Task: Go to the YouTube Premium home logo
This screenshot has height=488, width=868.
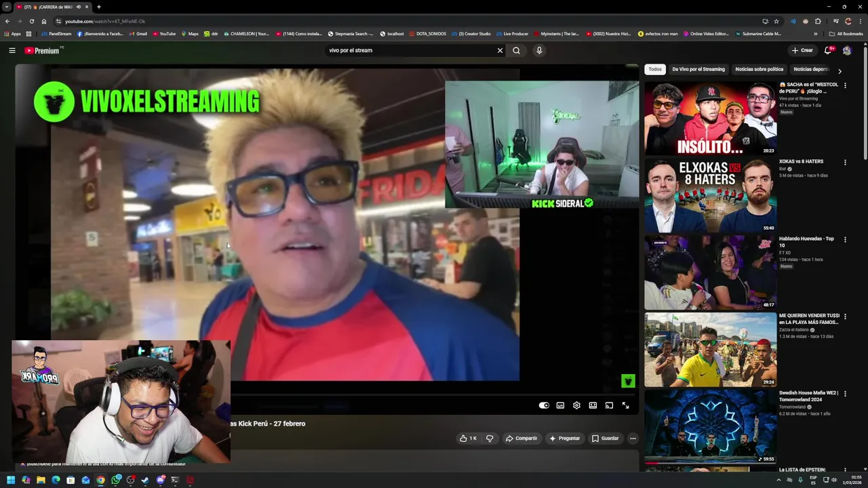Action: pyautogui.click(x=42, y=50)
